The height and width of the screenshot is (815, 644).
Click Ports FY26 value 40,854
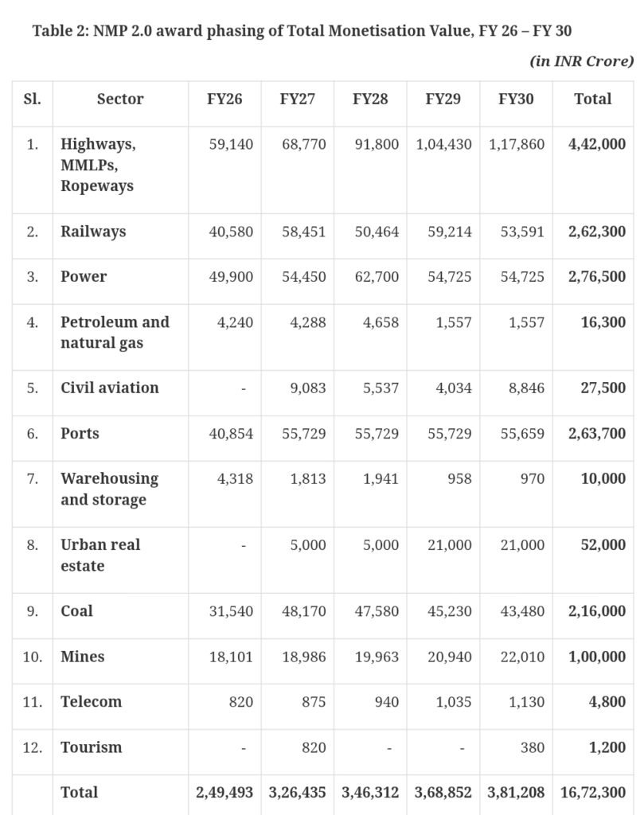231,434
